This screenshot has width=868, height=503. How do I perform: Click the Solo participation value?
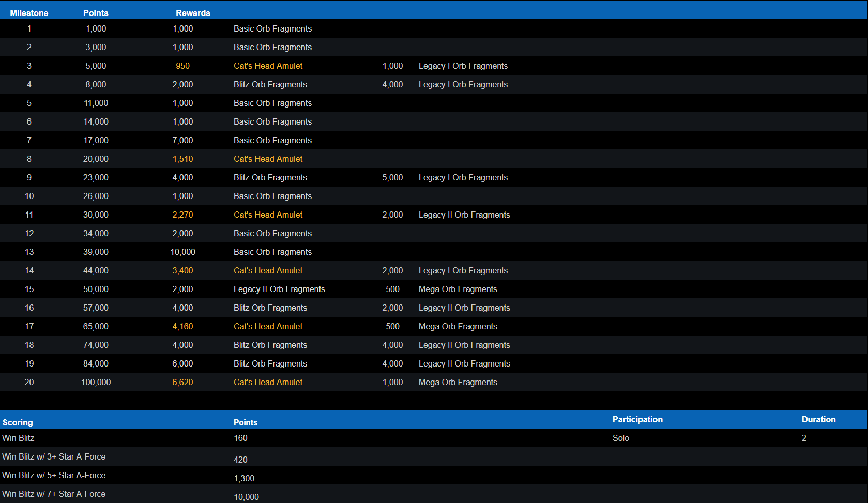621,438
